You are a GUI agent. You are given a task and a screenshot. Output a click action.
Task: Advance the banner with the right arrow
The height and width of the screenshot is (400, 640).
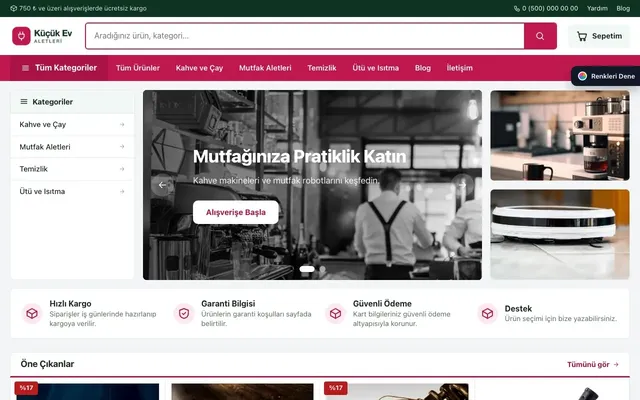point(462,185)
